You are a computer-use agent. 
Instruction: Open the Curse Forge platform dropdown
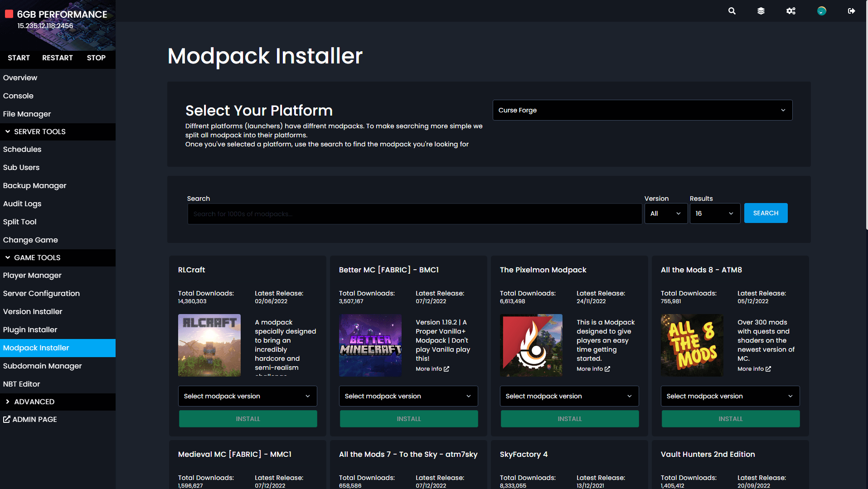[x=642, y=110]
